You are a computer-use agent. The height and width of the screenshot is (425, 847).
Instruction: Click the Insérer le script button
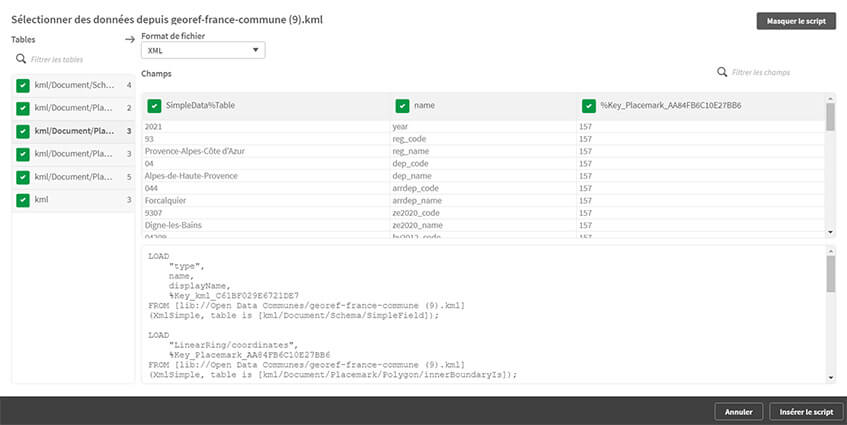[x=805, y=411]
